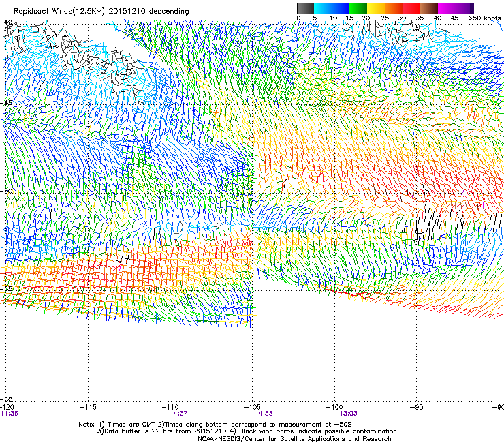Click the title text 'Rapidscat Winds(12.5KM) 20151210 descending'
The width and height of the screenshot is (504, 443).
(x=101, y=11)
